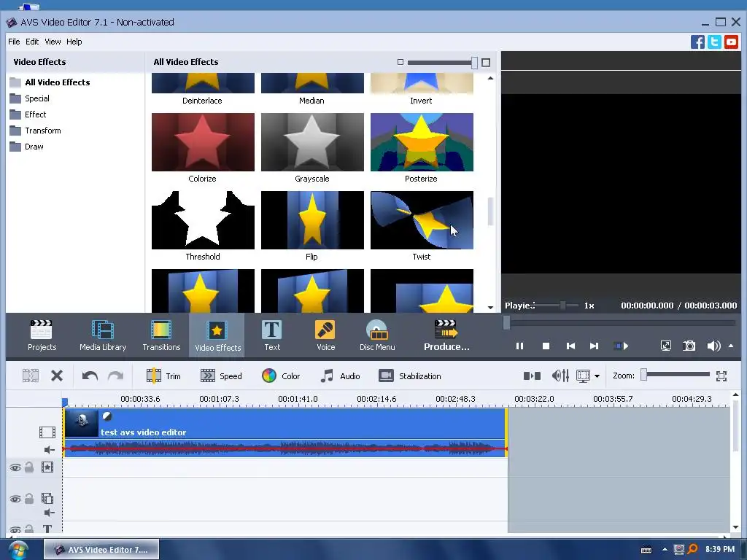The width and height of the screenshot is (747, 560).
Task: Select the Colorize effect thumbnail
Action: [203, 142]
